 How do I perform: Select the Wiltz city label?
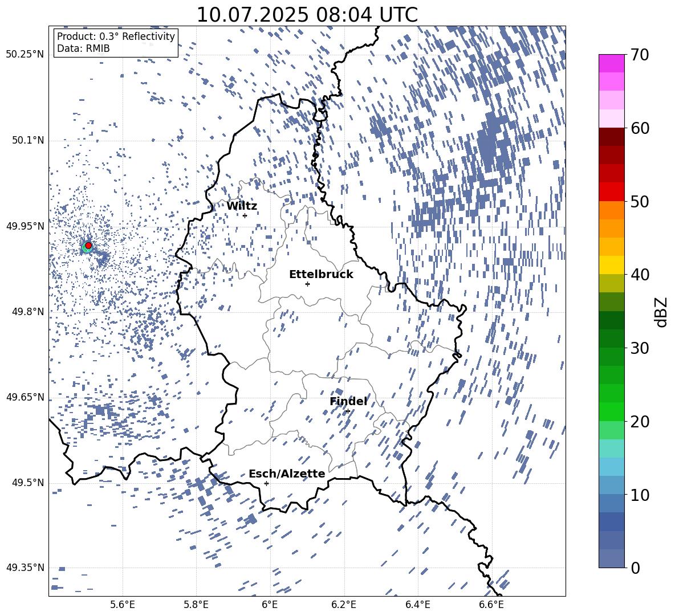(242, 206)
